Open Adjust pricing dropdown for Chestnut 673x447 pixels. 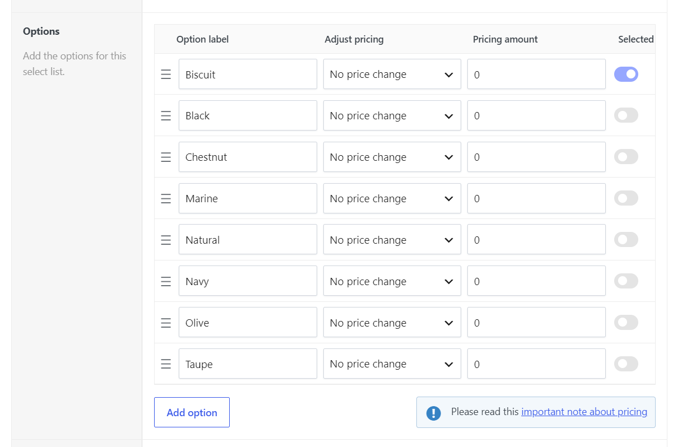[392, 157]
